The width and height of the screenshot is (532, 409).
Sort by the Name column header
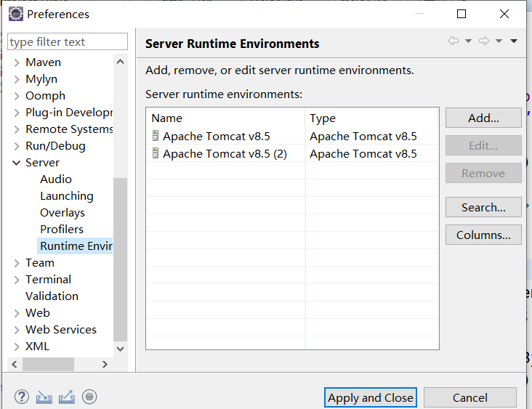pyautogui.click(x=225, y=118)
